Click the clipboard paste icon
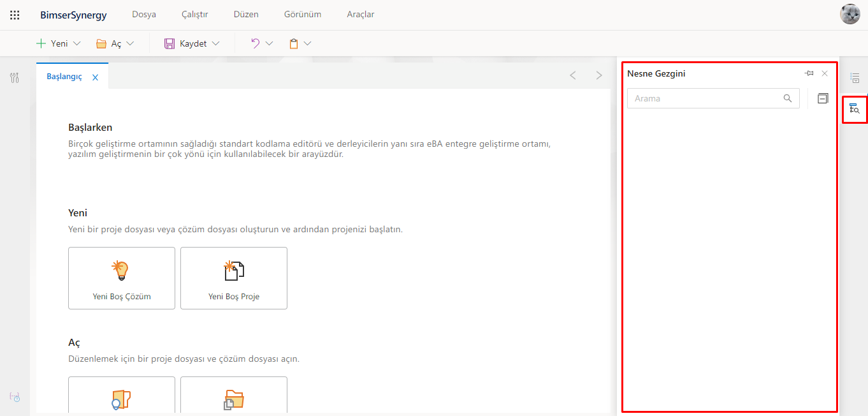This screenshot has height=416, width=868. click(x=294, y=43)
